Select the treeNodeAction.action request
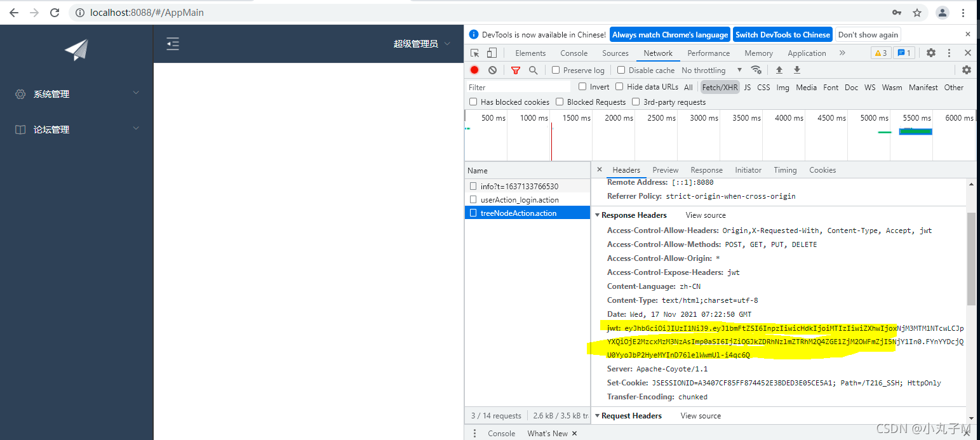The width and height of the screenshot is (980, 440). [x=519, y=213]
